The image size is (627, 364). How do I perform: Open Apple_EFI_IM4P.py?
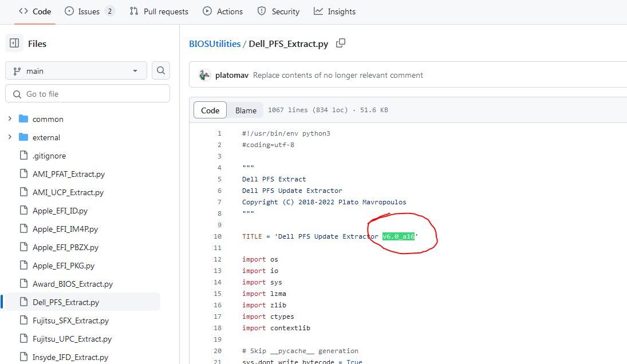point(65,230)
